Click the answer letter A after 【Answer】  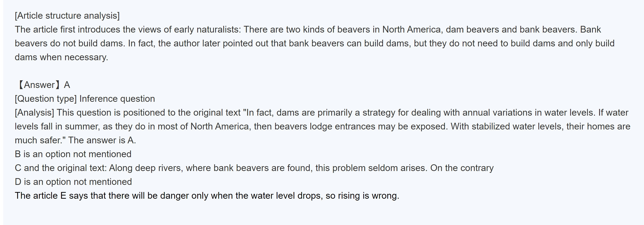[x=67, y=85]
